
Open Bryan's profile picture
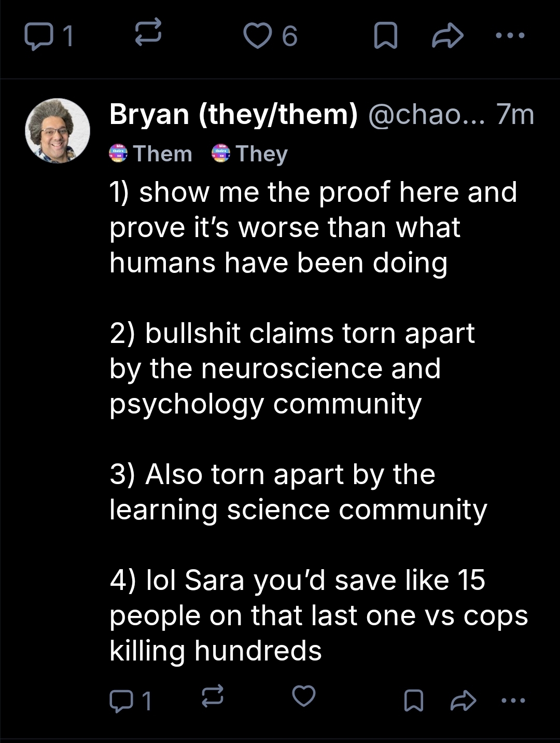(x=58, y=131)
